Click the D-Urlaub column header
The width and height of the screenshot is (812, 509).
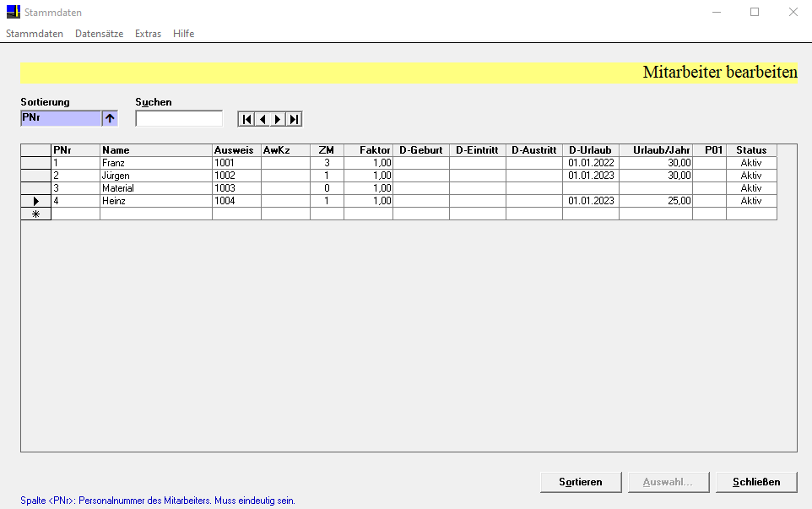[590, 150]
